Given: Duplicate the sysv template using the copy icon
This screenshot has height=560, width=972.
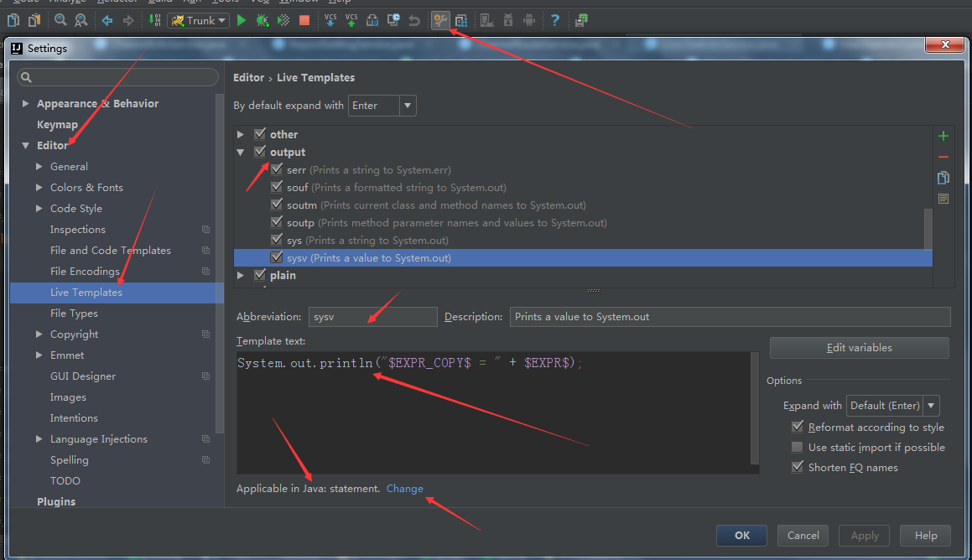Looking at the screenshot, I should [943, 177].
